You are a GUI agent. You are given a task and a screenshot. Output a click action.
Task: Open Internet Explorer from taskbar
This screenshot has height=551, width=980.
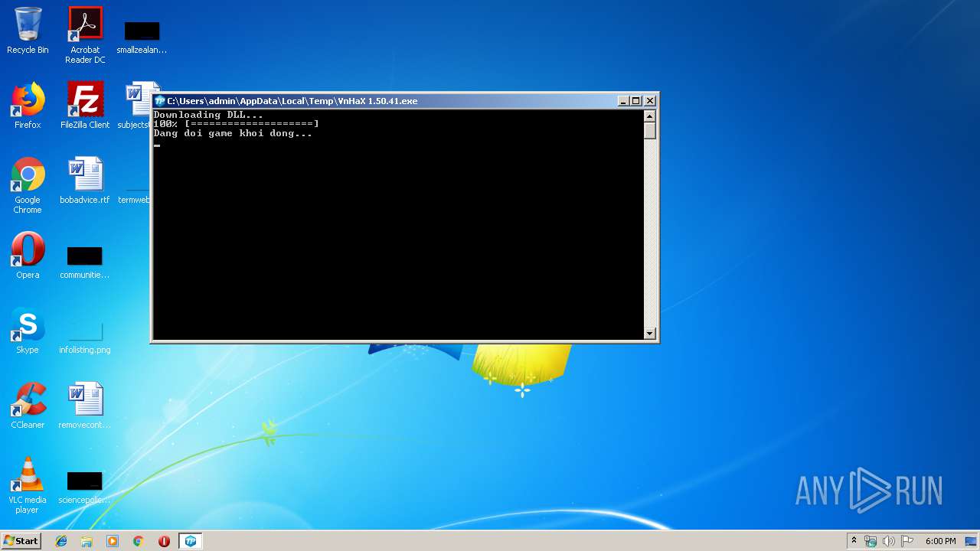click(x=61, y=541)
